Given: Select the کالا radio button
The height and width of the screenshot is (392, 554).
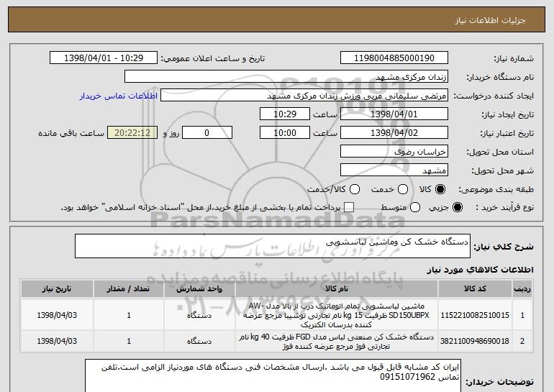Looking at the screenshot, I should click(440, 189).
